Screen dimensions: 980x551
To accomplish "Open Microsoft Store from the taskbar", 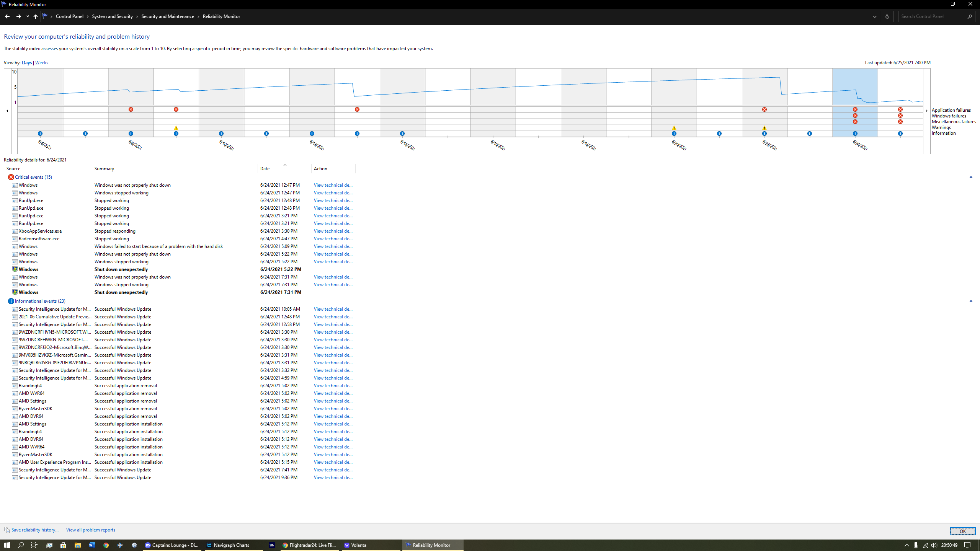I will pos(64,545).
